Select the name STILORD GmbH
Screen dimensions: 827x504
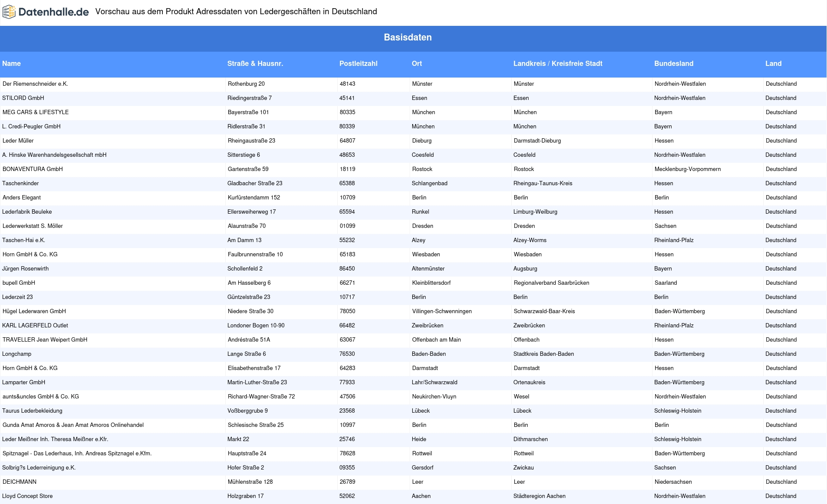tap(23, 98)
